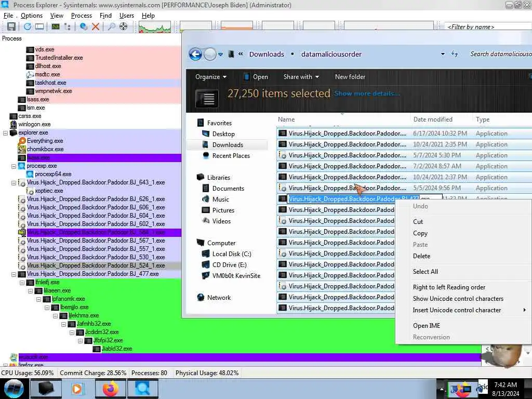Open the Organize dropdown in Explorer
The height and width of the screenshot is (399, 532).
(211, 77)
